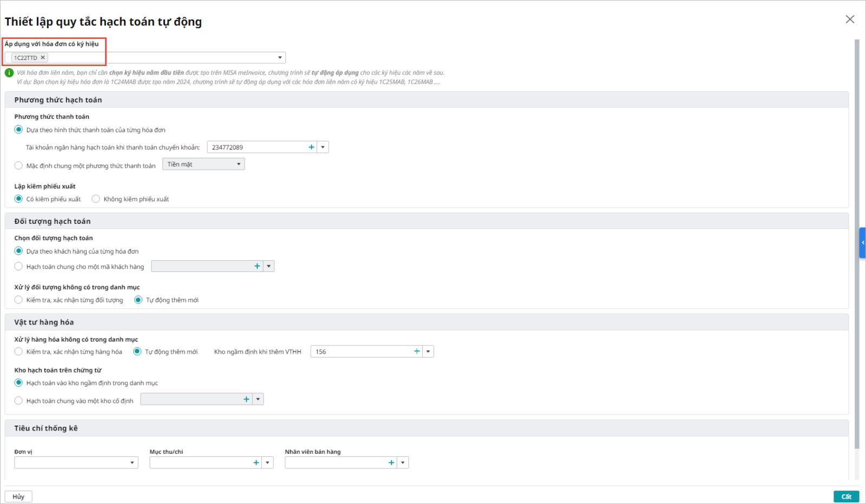The height and width of the screenshot is (504, 866).
Task: Click plus icon for fixed warehouse field
Action: 246,399
